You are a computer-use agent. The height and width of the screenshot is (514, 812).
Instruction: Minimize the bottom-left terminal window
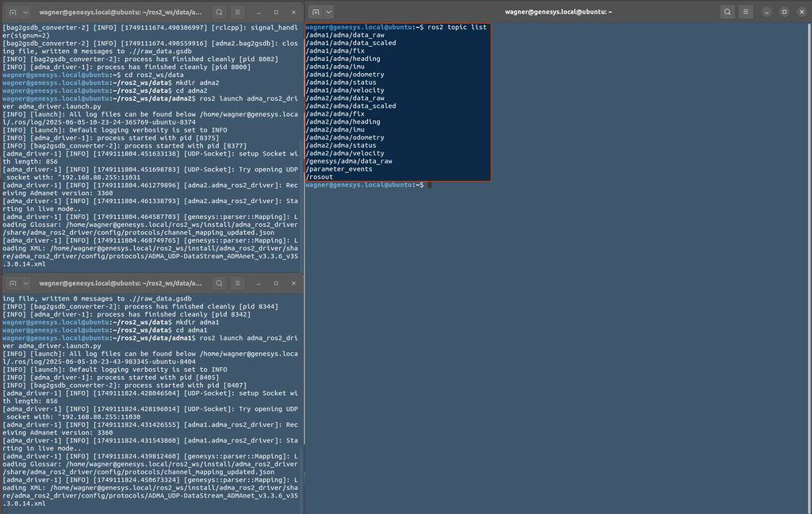(x=259, y=283)
